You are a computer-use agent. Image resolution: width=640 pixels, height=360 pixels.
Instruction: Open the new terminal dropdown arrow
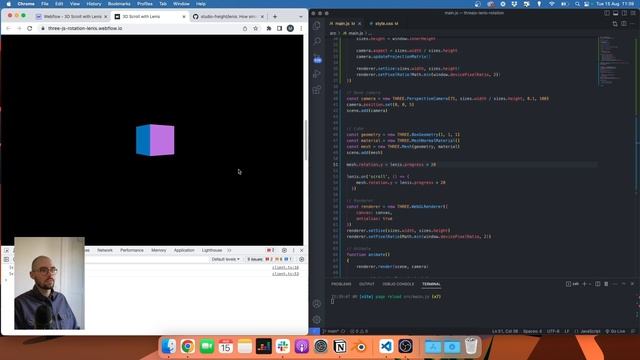(x=590, y=284)
